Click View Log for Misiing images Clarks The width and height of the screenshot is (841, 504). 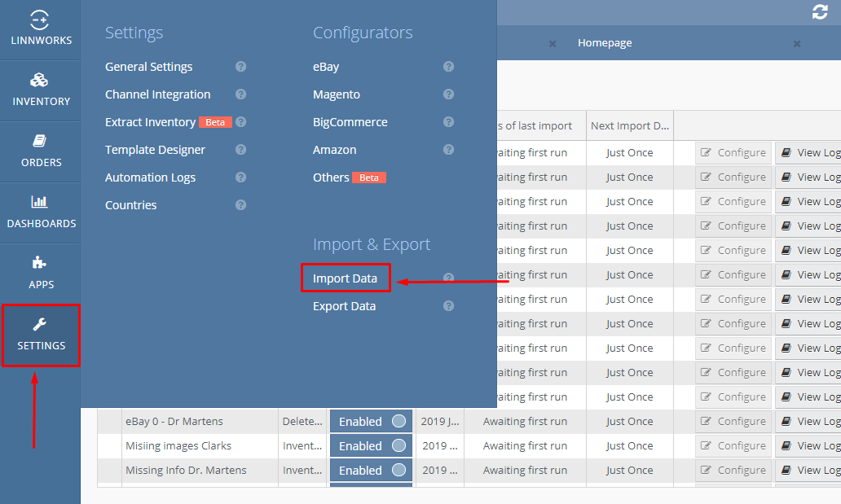pyautogui.click(x=808, y=445)
